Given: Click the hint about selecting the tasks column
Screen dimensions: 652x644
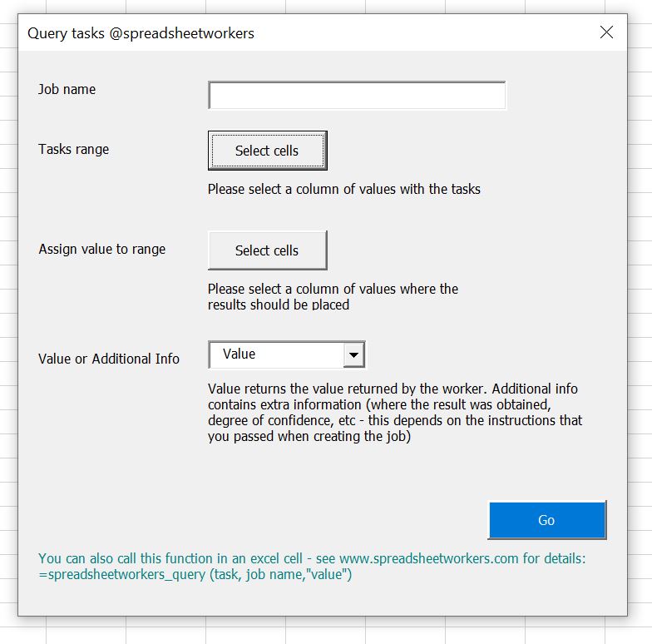Looking at the screenshot, I should point(344,190).
